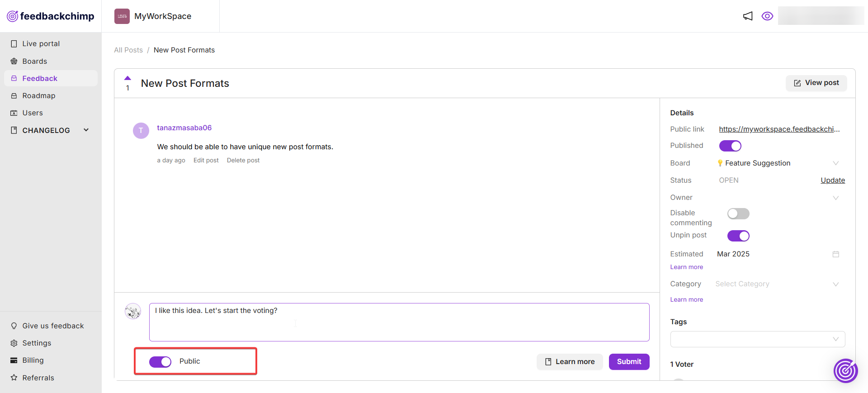Click the MyWorkSpace workspace name
The image size is (868, 393).
click(163, 16)
